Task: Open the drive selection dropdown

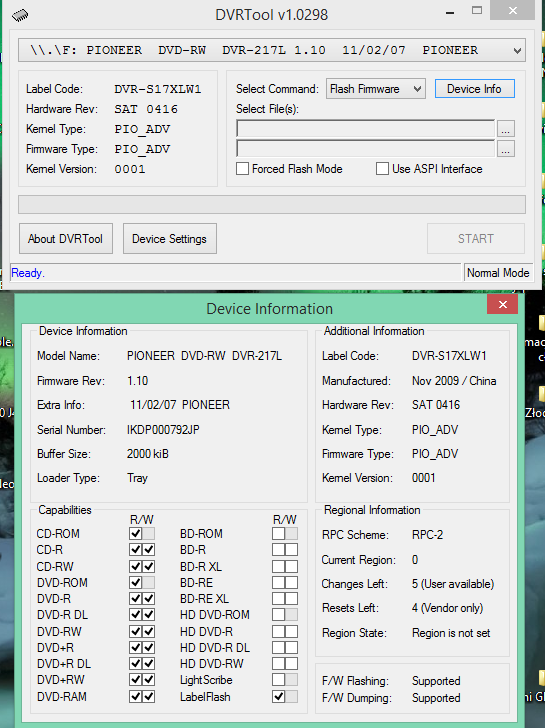Action: (x=272, y=51)
